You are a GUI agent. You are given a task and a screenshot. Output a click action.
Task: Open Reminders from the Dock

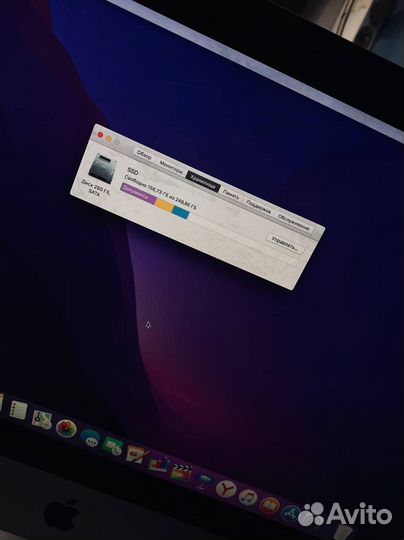(19, 409)
